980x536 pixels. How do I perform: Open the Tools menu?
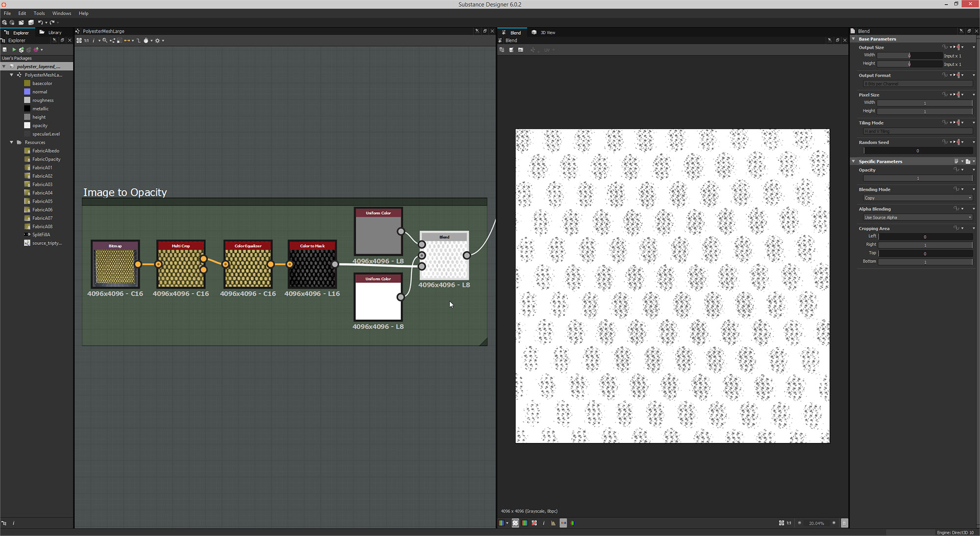tap(39, 13)
